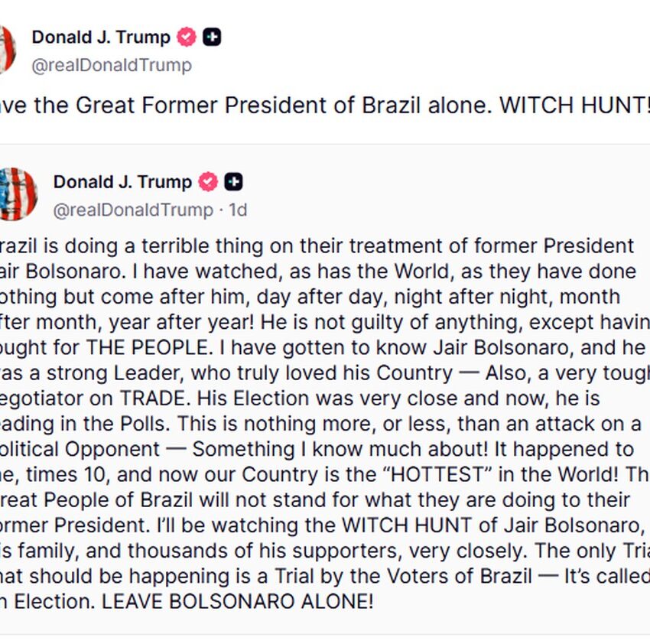Click the empty gray area below the quoted text
Viewport: 650px width, 644px height.
[x=325, y=623]
